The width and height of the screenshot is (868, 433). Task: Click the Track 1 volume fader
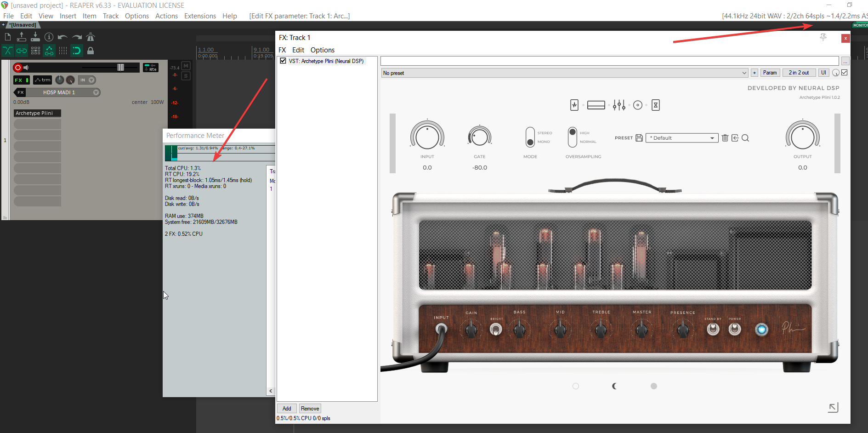pyautogui.click(x=120, y=68)
